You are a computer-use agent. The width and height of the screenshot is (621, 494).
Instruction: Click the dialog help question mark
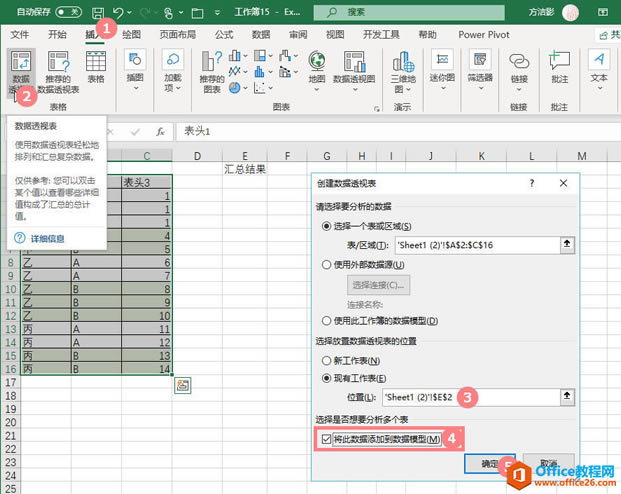(532, 183)
